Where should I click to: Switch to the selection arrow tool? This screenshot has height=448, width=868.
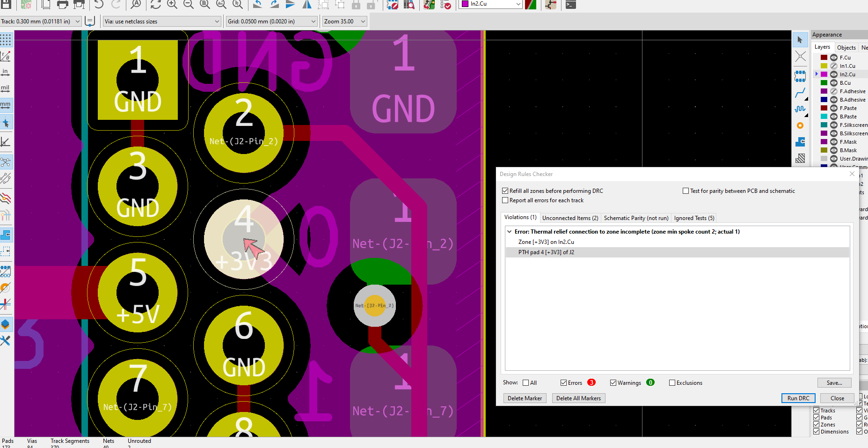[x=800, y=40]
